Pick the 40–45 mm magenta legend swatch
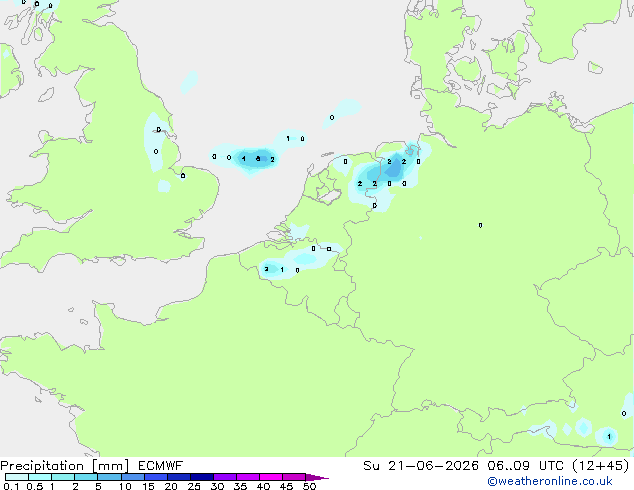The image size is (634, 490). coord(271,477)
